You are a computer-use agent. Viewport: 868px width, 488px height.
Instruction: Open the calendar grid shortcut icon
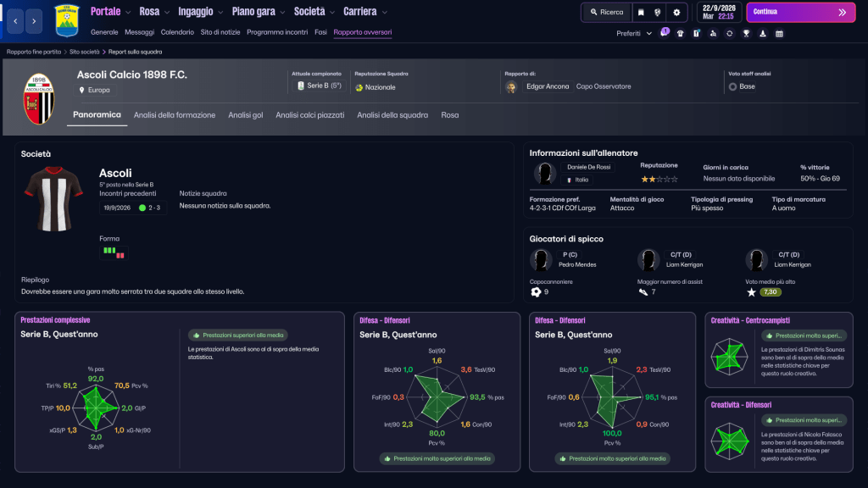(780, 34)
